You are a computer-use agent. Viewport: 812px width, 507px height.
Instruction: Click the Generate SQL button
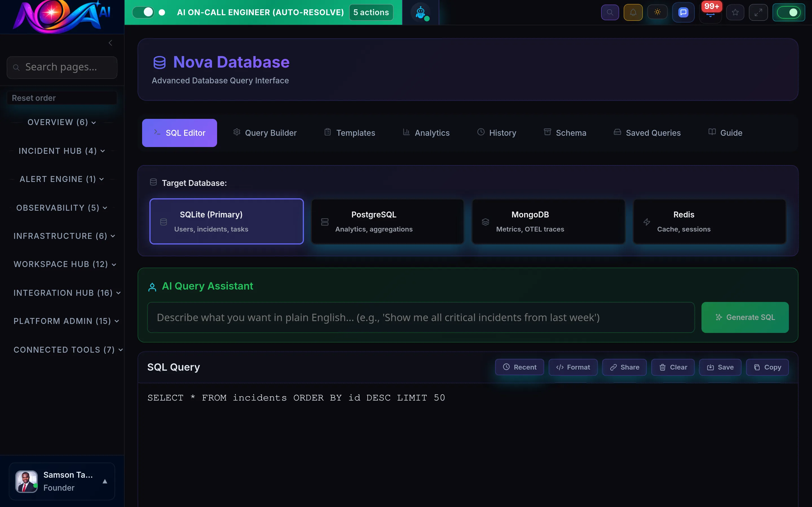[x=745, y=317]
